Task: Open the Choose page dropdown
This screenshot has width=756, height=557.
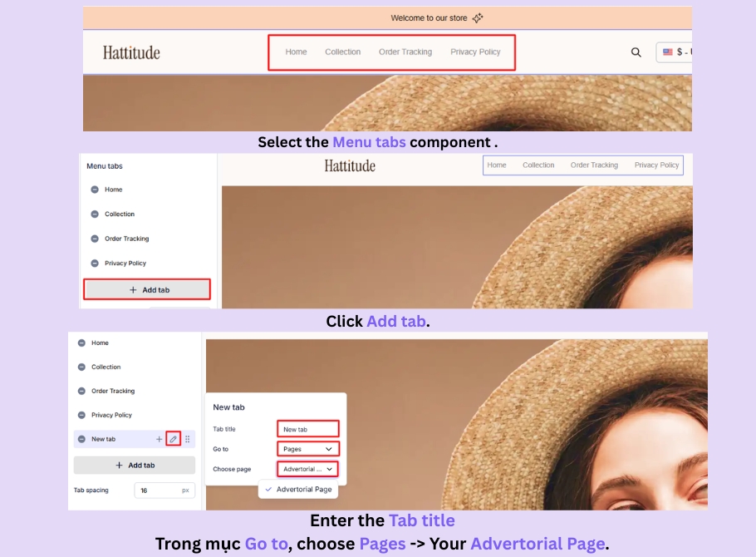Action: (x=308, y=468)
